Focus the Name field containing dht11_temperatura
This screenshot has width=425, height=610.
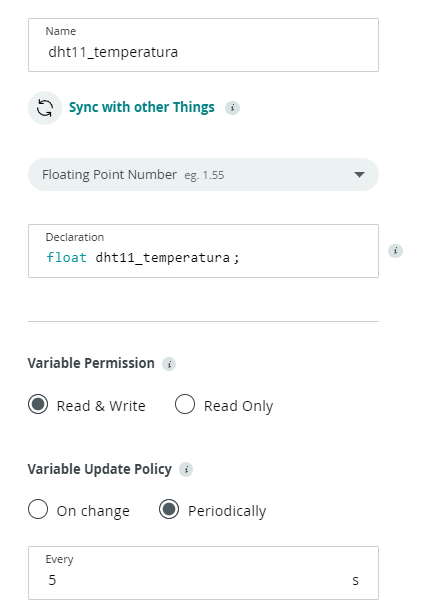click(203, 45)
